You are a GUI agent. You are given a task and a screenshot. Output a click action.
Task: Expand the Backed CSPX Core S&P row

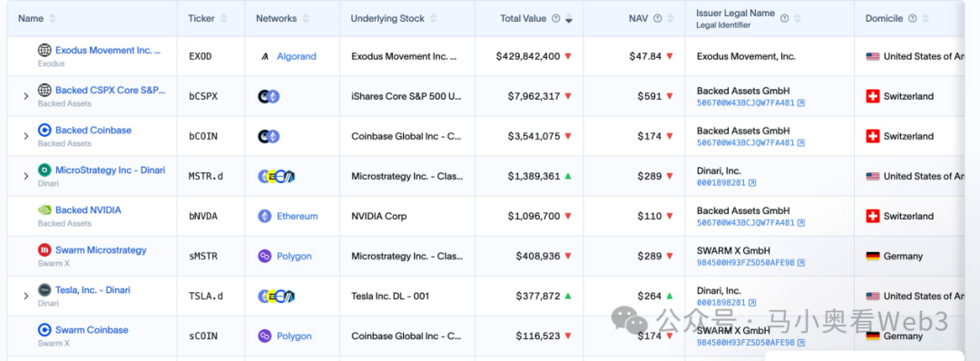pos(26,96)
